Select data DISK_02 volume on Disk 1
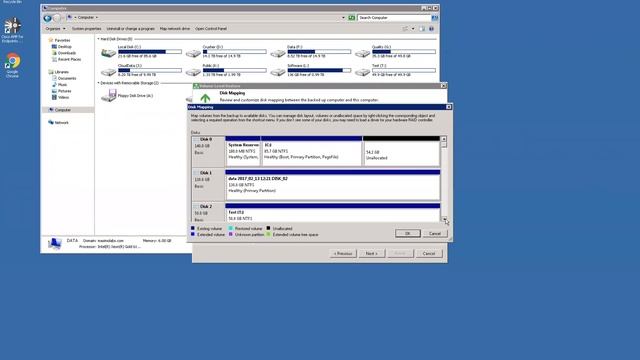Image resolution: width=640 pixels, height=360 pixels. point(333,185)
